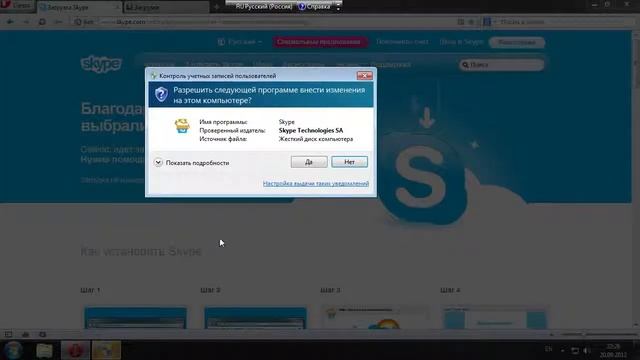The image size is (640, 360).
Task: Click the address bar with skype.com
Action: point(261,22)
